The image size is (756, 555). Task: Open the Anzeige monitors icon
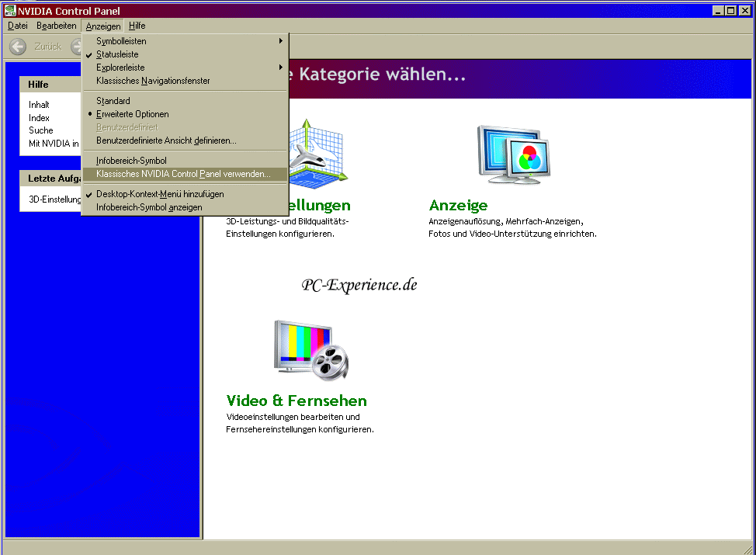514,154
